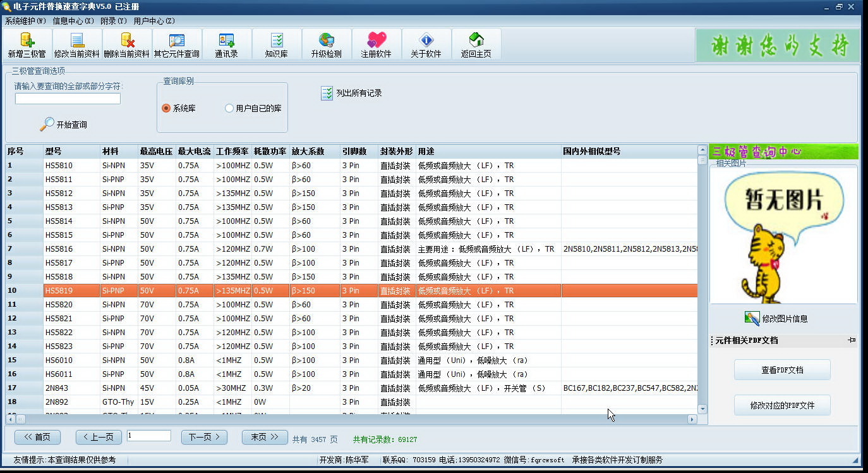Select the HS5816 row
Image resolution: width=868 pixels, height=473 pixels.
pos(351,249)
